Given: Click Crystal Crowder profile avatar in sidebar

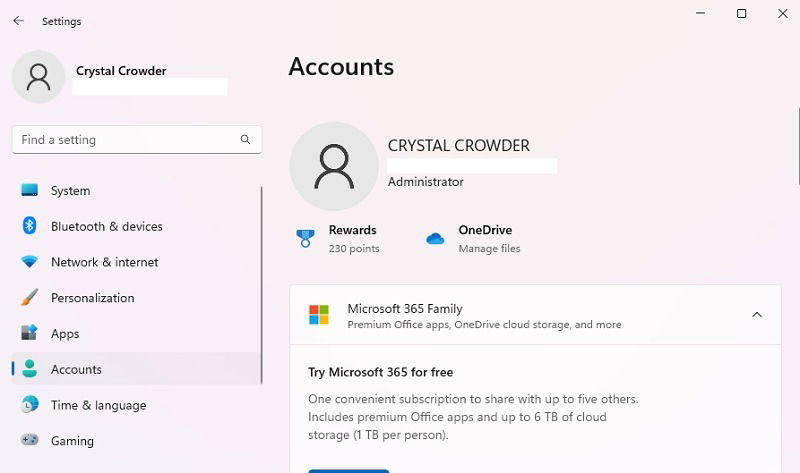Looking at the screenshot, I should coord(38,77).
